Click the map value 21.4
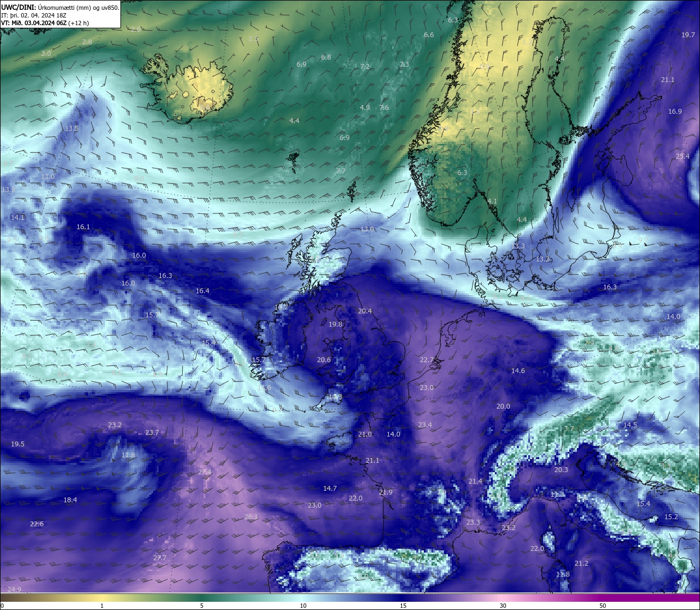 [x=475, y=481]
